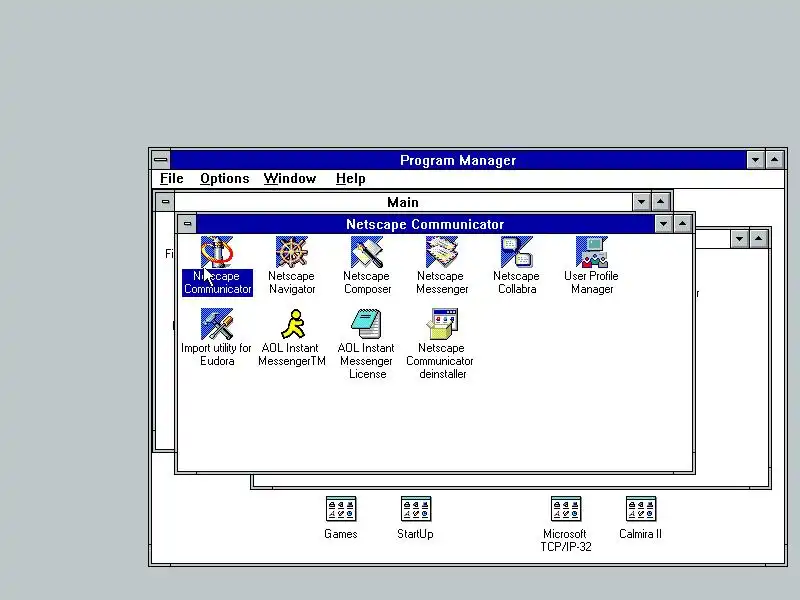Minimize the Main group window
Image resolution: width=800 pixels, height=600 pixels.
tap(641, 202)
